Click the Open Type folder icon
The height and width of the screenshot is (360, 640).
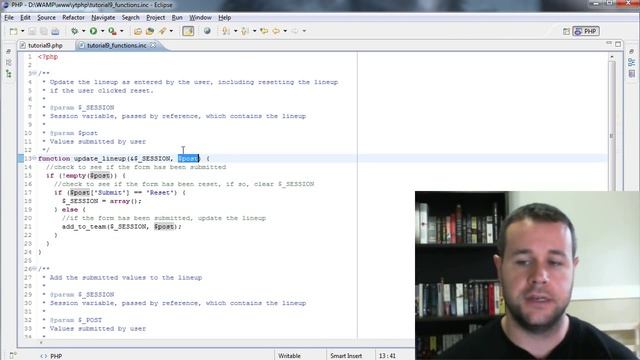point(138,31)
